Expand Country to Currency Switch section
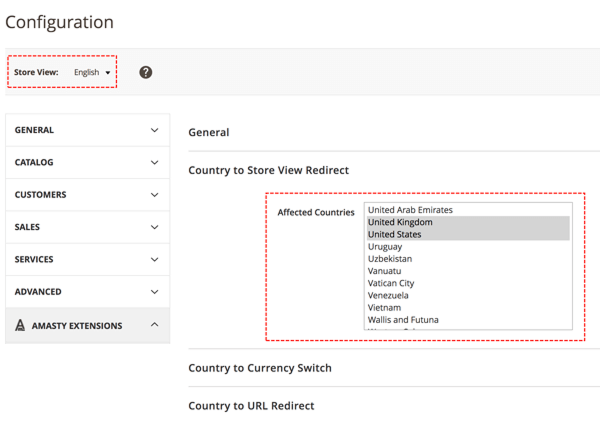 [259, 368]
